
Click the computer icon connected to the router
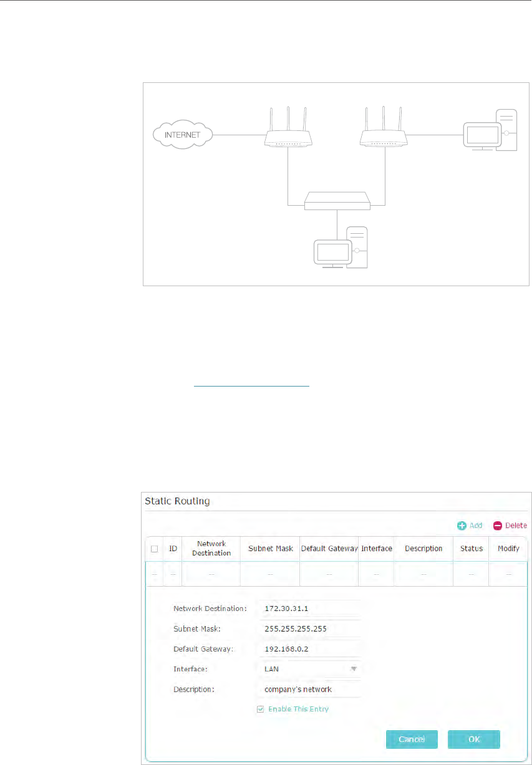490,130
